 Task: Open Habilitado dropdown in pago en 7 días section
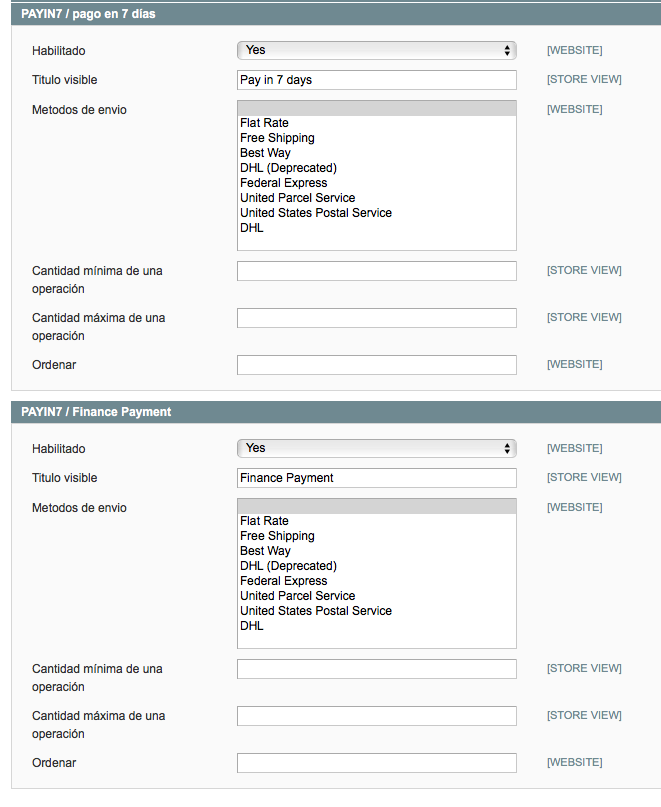tap(376, 50)
